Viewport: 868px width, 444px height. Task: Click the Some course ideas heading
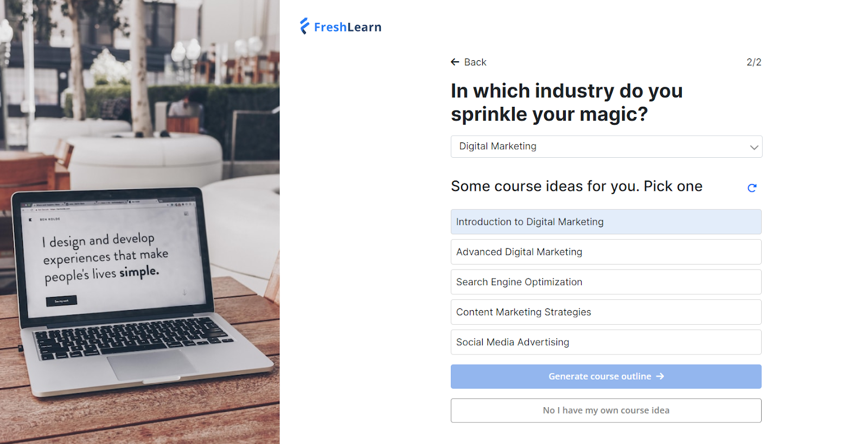coord(576,186)
